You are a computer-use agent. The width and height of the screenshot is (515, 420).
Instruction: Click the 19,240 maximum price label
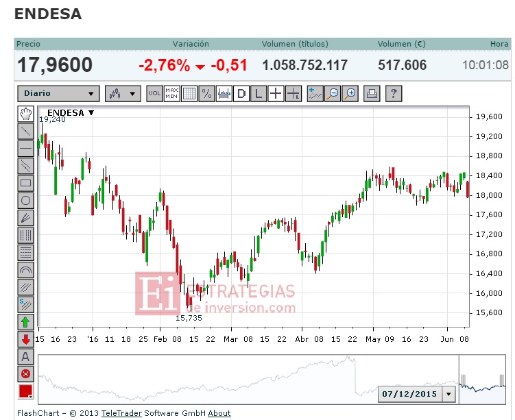(x=53, y=120)
